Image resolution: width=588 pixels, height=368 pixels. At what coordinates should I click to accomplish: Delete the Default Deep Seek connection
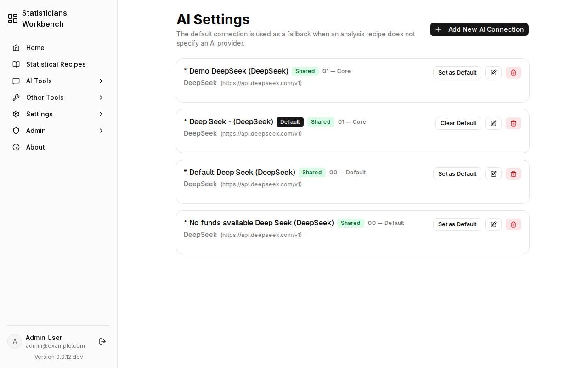514,174
